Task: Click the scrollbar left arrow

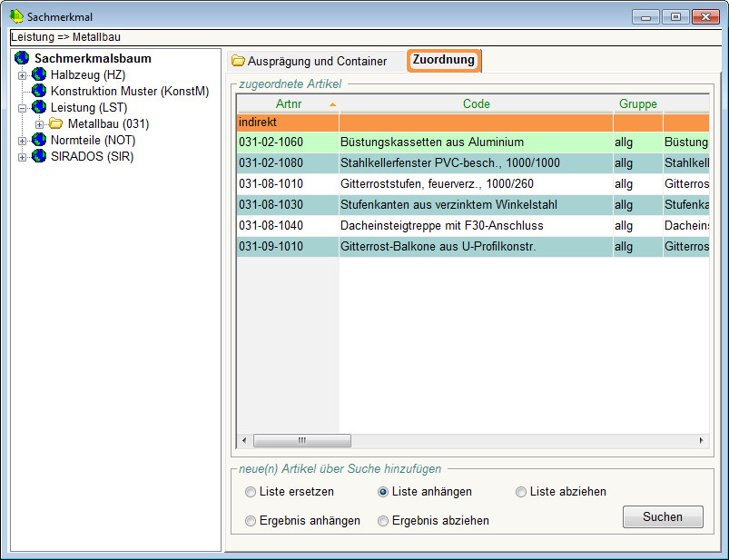Action: point(244,440)
